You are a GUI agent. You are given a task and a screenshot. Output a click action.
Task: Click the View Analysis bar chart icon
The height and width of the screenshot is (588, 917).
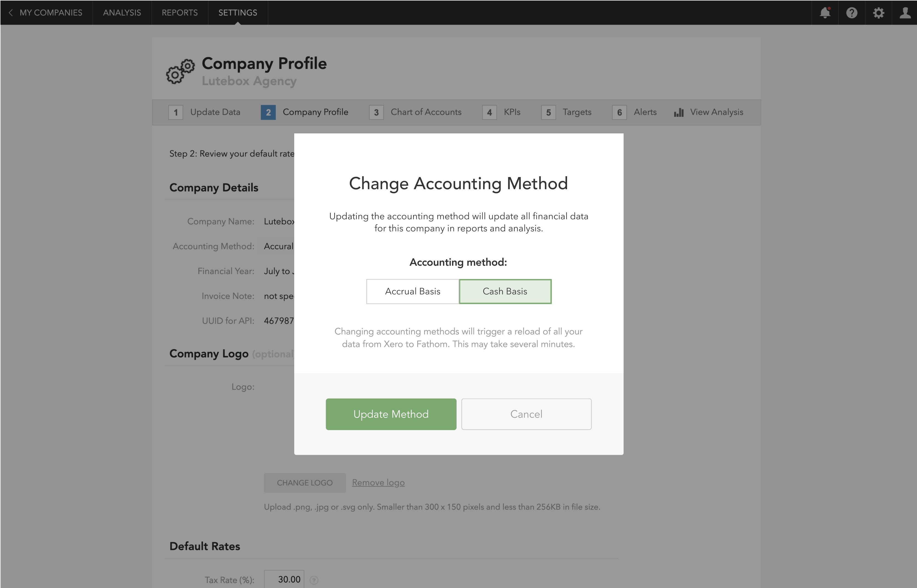pos(679,112)
